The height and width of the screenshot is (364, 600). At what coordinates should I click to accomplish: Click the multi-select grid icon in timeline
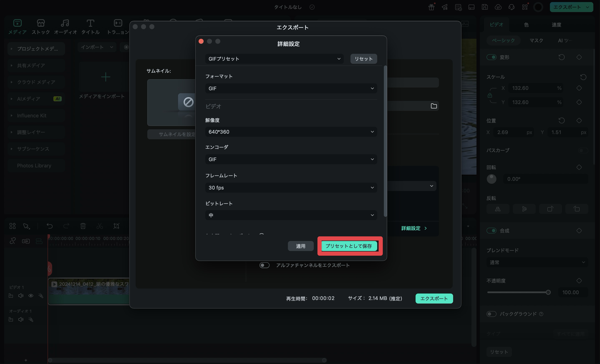point(13,226)
